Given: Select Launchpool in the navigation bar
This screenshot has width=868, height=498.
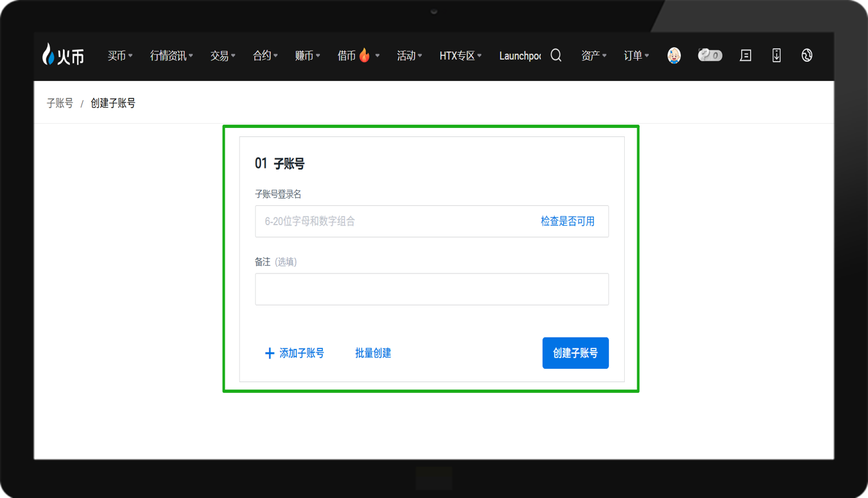Looking at the screenshot, I should pyautogui.click(x=519, y=56).
